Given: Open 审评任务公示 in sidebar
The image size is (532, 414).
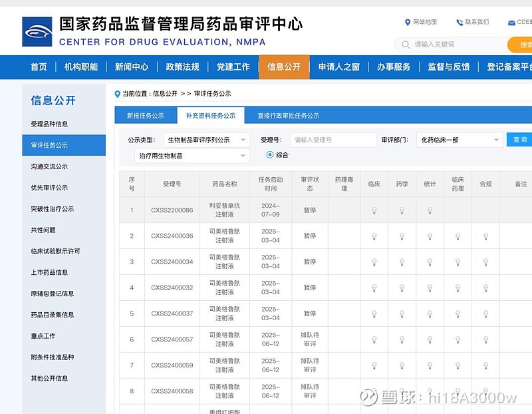Looking at the screenshot, I should click(x=64, y=145).
